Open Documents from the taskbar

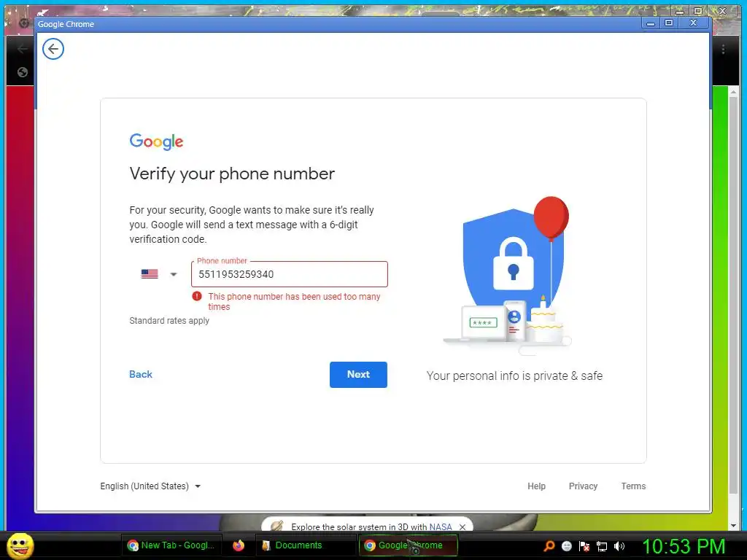pos(292,545)
